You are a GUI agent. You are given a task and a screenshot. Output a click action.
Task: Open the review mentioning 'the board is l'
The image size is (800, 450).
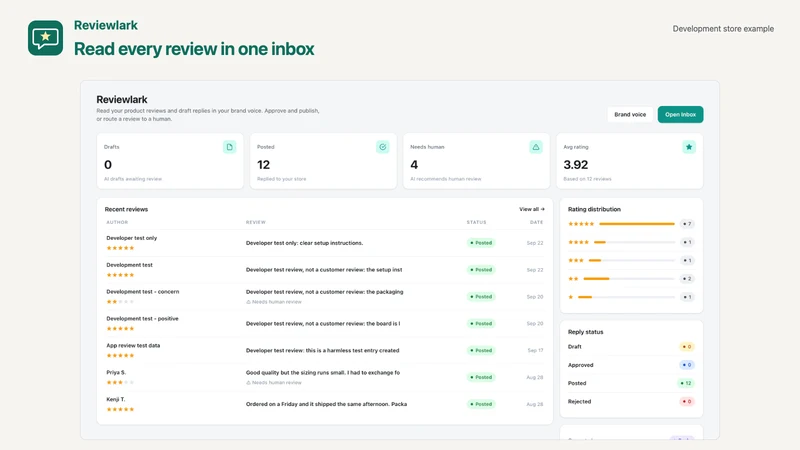323,323
